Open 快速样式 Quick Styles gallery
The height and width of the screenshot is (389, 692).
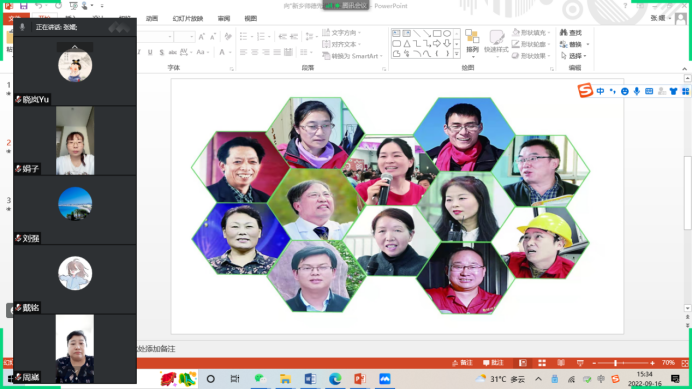[x=496, y=43]
